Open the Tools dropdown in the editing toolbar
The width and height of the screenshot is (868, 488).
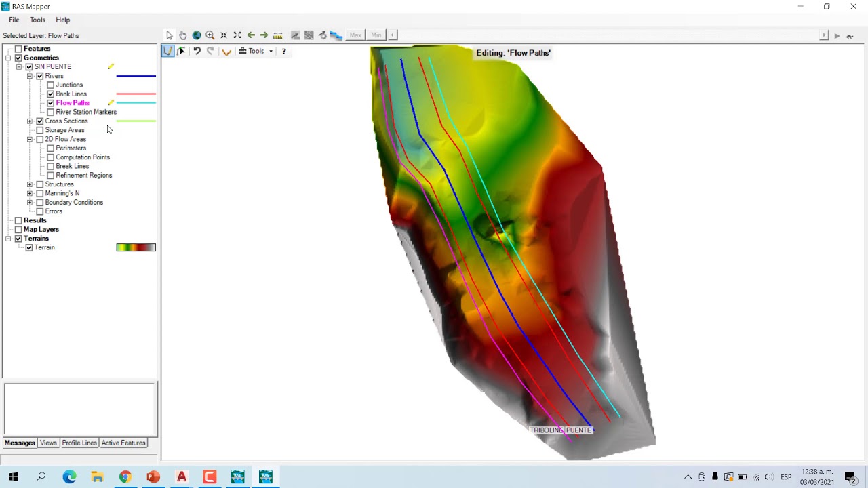(x=256, y=51)
